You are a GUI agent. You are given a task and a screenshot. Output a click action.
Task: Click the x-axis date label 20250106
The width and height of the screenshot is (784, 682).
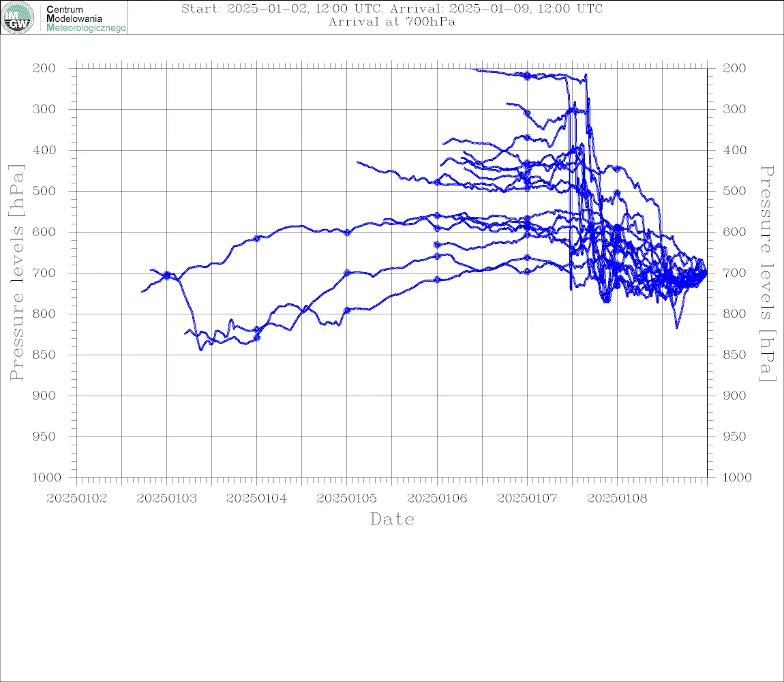coord(437,499)
